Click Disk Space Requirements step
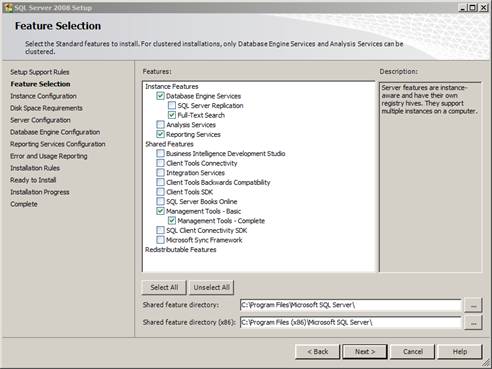Viewport: 492px width, 369px height. click(x=46, y=108)
